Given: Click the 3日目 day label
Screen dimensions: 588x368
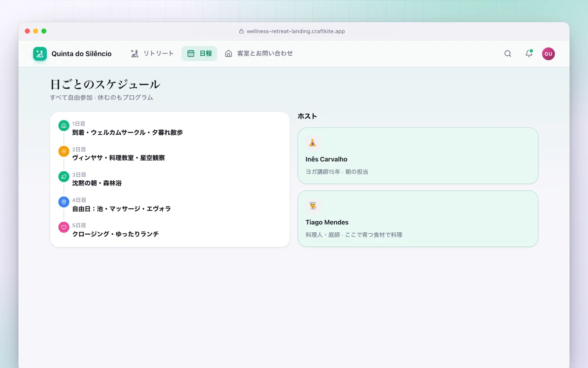Looking at the screenshot, I should click(79, 175).
